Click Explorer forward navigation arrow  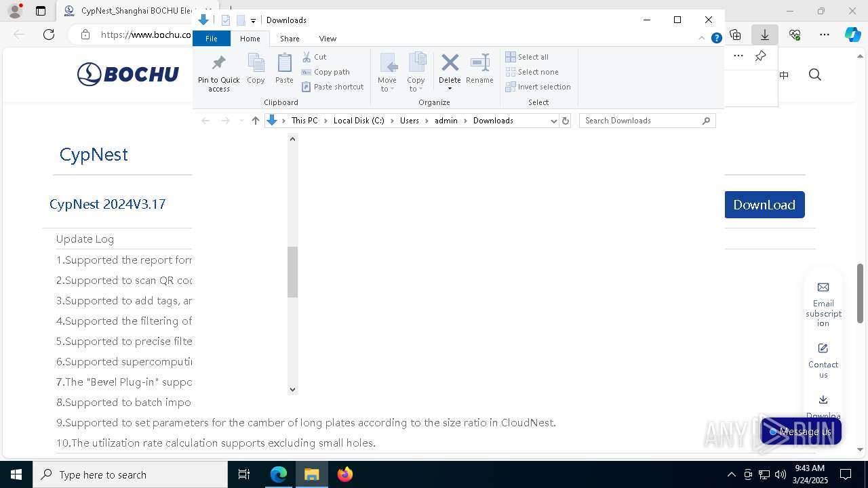tap(226, 121)
